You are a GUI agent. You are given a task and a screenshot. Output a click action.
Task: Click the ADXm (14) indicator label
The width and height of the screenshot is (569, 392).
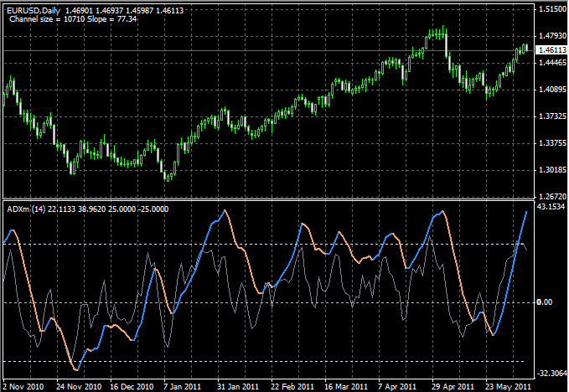(27, 209)
